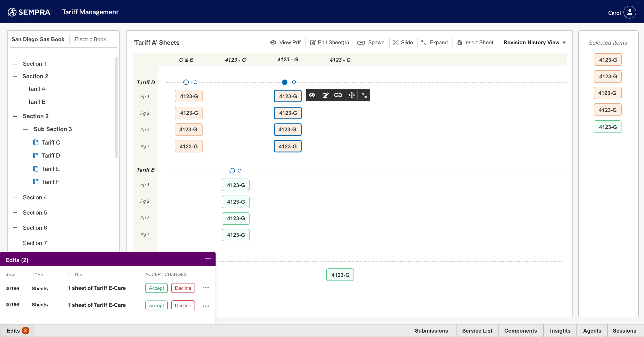The width and height of the screenshot is (644, 337).
Task: Expand Section 1 in the tree
Action: pyautogui.click(x=15, y=64)
